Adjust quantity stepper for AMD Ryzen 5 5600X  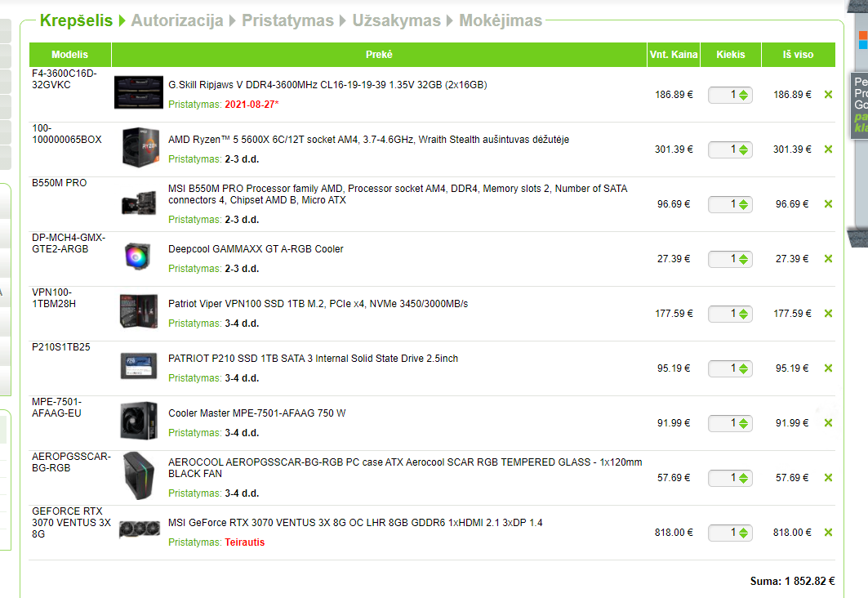tap(743, 149)
